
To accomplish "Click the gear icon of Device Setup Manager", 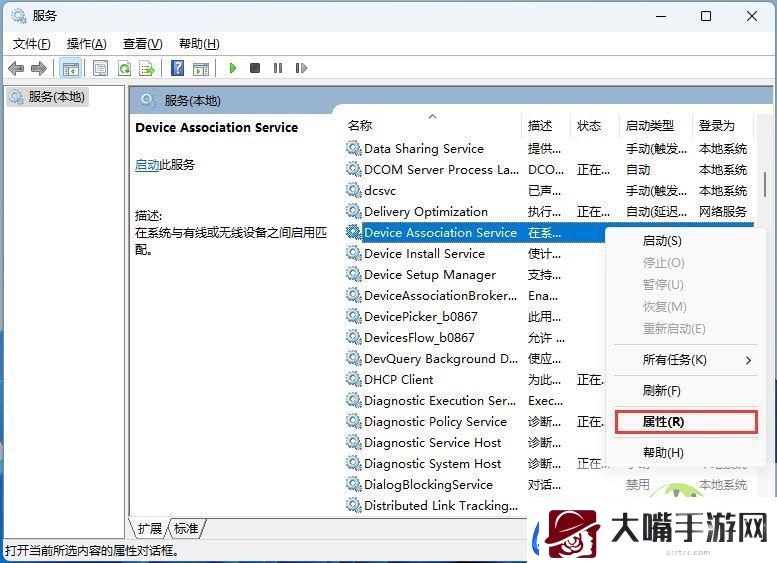I will (x=353, y=274).
